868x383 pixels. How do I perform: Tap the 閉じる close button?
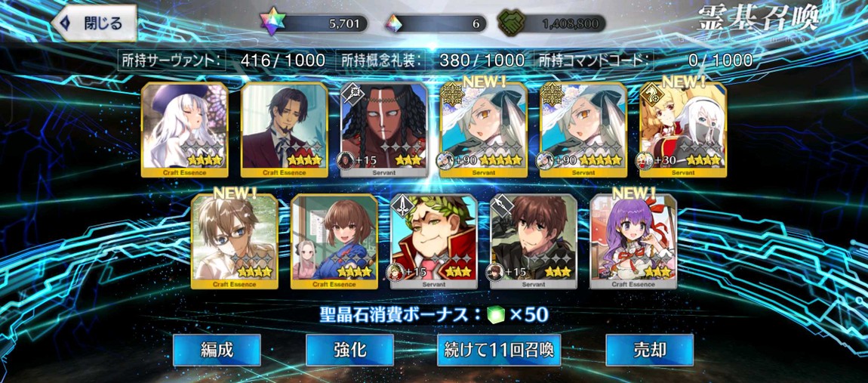(94, 23)
